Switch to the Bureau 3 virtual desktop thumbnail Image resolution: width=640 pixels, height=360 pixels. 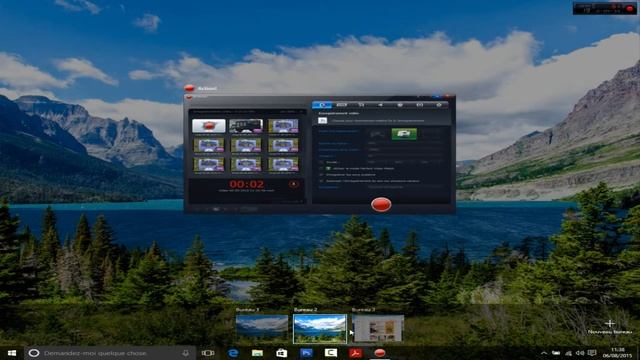click(x=378, y=328)
